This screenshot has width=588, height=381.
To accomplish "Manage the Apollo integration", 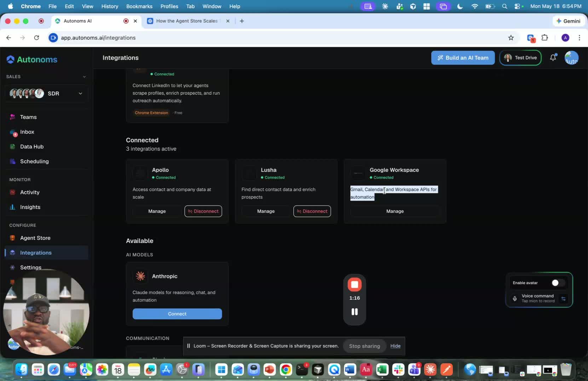I will click(x=157, y=211).
